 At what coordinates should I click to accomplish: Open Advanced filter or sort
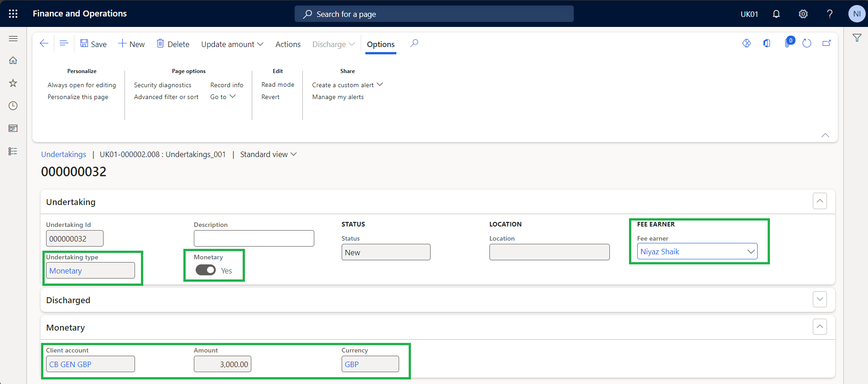tap(166, 97)
